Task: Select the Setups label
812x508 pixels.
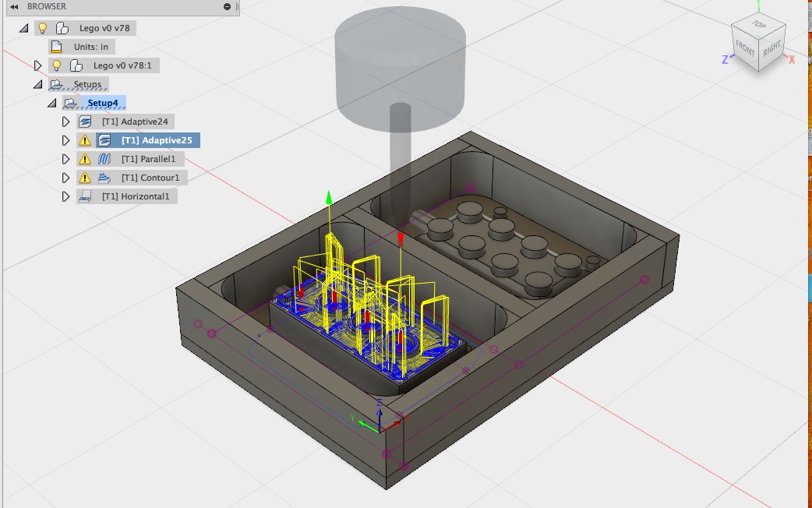Action: pos(87,84)
